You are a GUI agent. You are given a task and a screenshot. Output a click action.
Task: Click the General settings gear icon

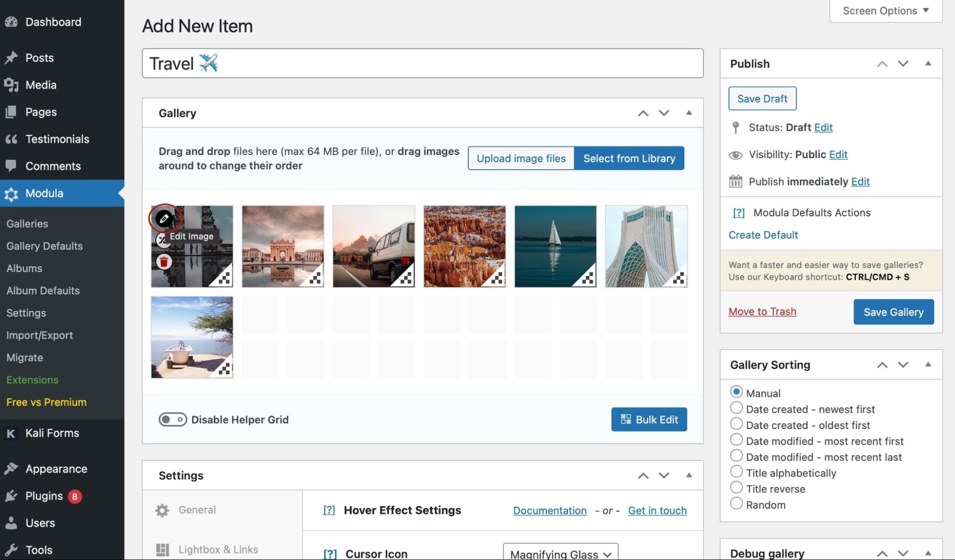(162, 510)
